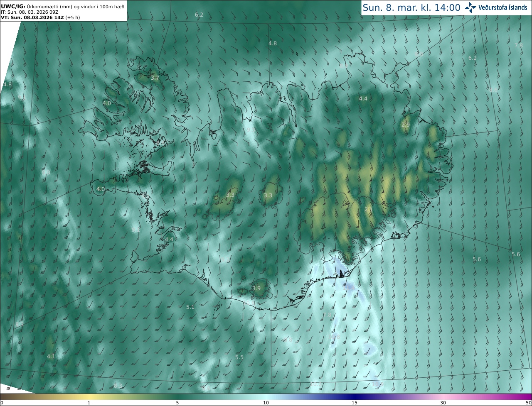
Task: Click the colorbar tick label 30
Action: point(443,403)
